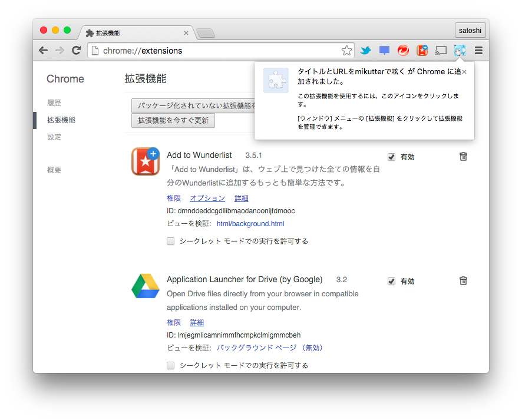Click the Application Launcher for Drive title
The height and width of the screenshot is (420, 522).
click(x=245, y=280)
